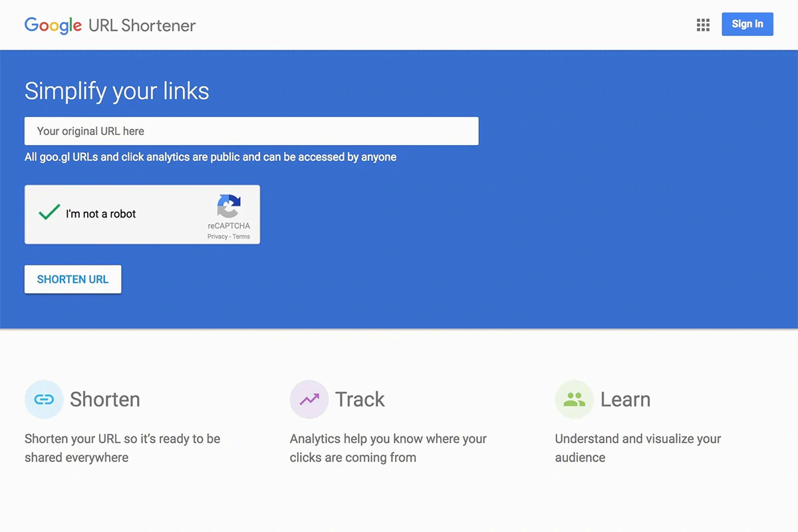Click the reCAPTCHA logo icon
Viewport: 798px width, 532px height.
(x=229, y=206)
